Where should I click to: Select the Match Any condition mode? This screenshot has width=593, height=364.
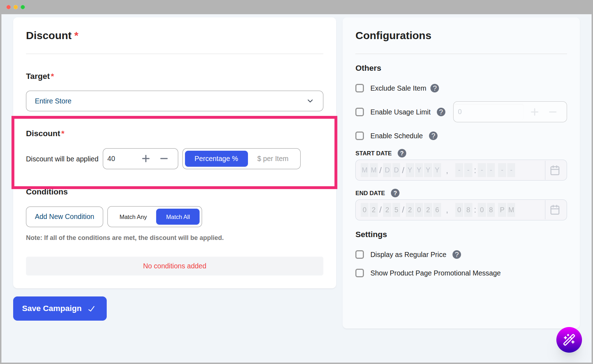pyautogui.click(x=133, y=217)
